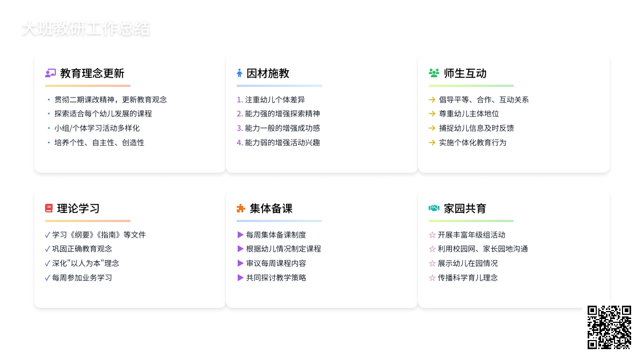Click the heading 师生互动
This screenshot has height=362, width=644.
pyautogui.click(x=465, y=73)
